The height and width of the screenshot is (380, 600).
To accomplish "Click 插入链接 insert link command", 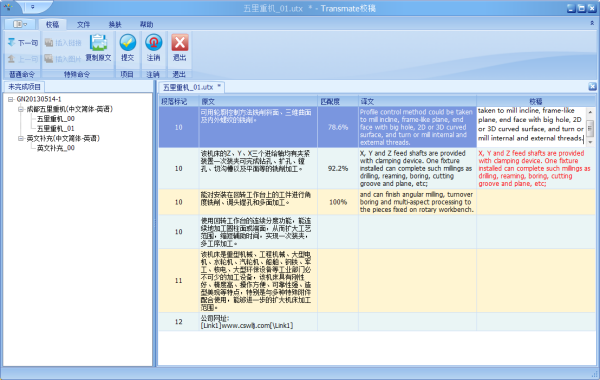I will [x=63, y=42].
